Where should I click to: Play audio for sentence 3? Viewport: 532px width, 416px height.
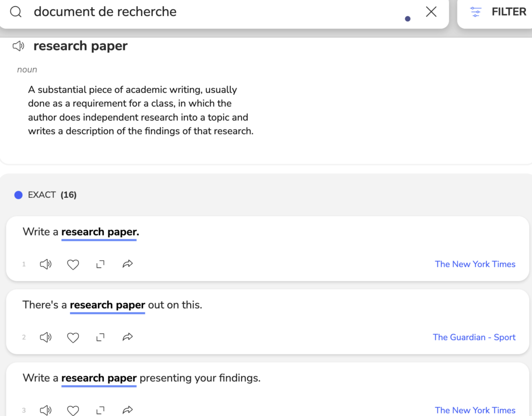click(46, 410)
